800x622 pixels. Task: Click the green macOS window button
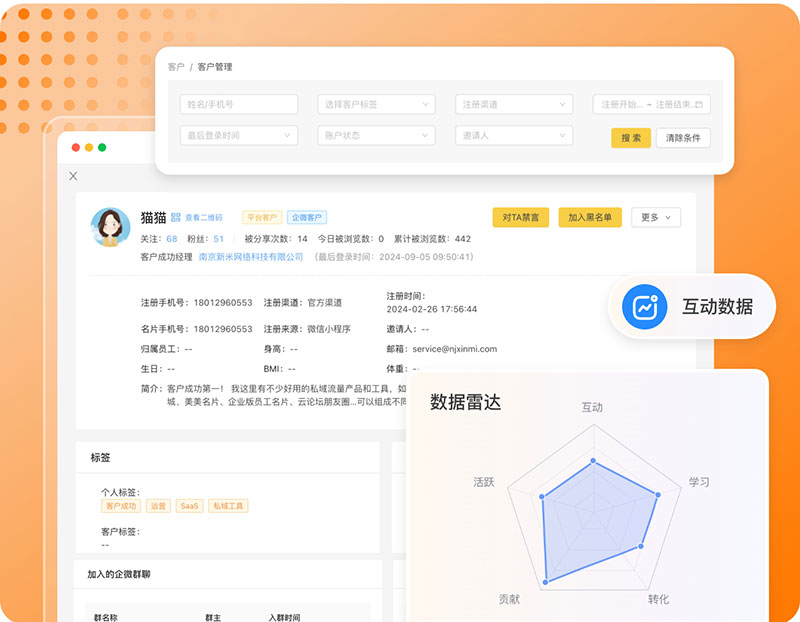tap(102, 148)
